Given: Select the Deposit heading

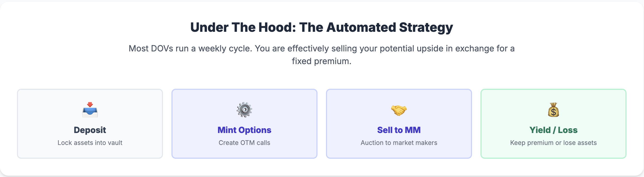Looking at the screenshot, I should click(x=90, y=130).
